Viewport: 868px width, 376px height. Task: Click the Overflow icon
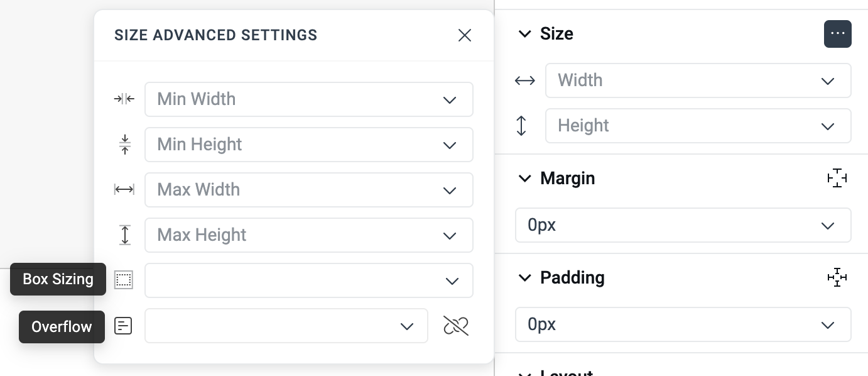[x=122, y=326]
